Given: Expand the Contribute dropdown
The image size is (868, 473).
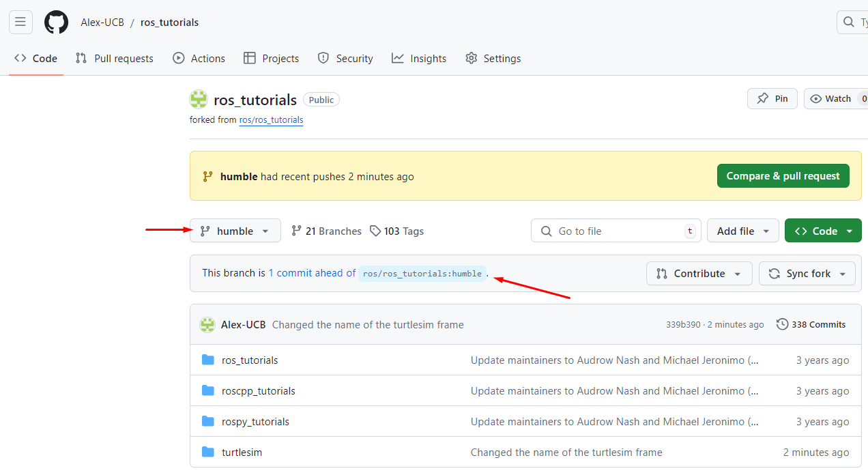Looking at the screenshot, I should pyautogui.click(x=699, y=274).
